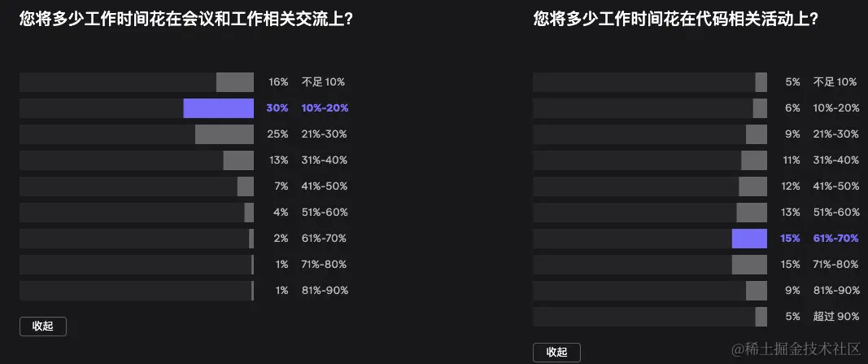Select the highlighted 30% meetings bar
The image size is (868, 364).
click(219, 108)
